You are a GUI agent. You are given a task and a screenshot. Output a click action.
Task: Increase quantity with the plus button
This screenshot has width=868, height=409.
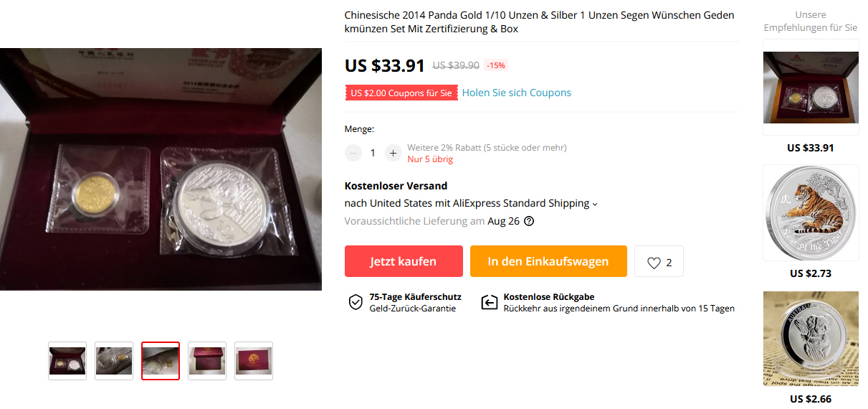click(393, 153)
